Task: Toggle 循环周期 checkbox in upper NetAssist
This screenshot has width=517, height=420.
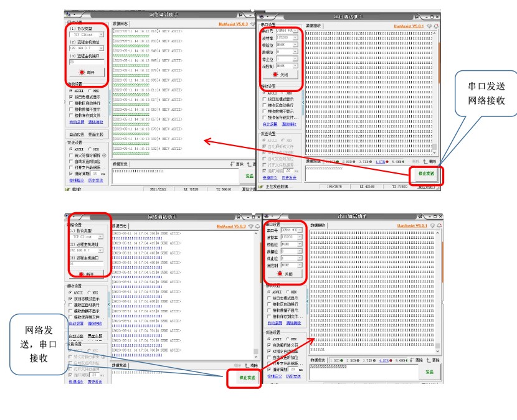Action: [x=71, y=174]
